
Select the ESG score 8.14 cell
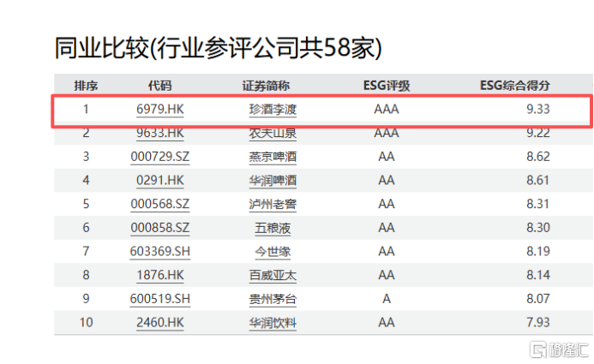click(x=538, y=275)
